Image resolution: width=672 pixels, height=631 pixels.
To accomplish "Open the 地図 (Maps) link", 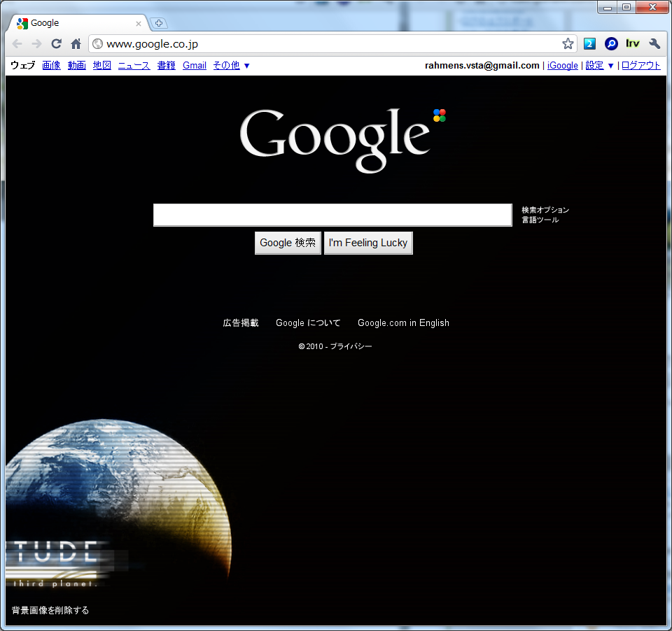I will click(102, 66).
